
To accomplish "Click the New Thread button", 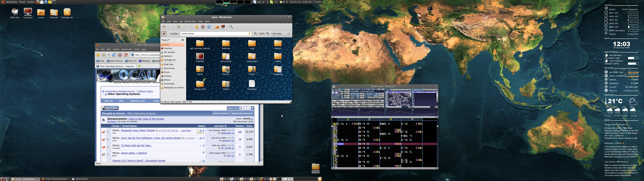I will click(x=110, y=108).
